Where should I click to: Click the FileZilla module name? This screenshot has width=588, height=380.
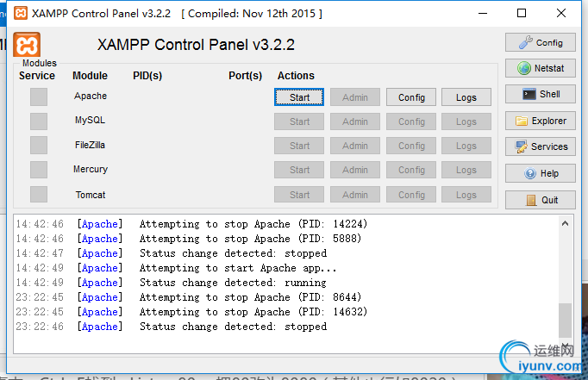pyautogui.click(x=90, y=145)
